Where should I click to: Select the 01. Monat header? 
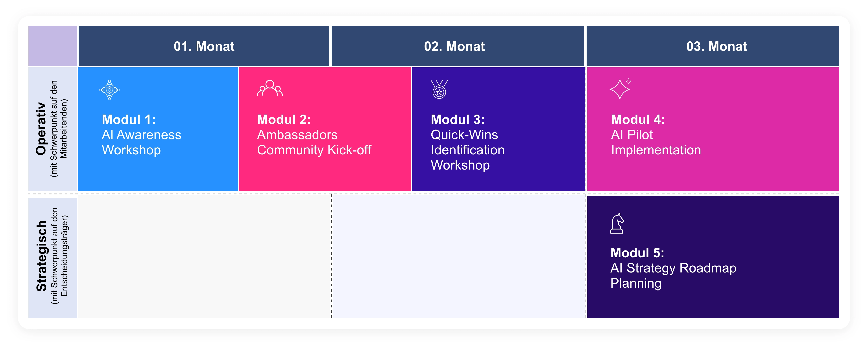(203, 46)
